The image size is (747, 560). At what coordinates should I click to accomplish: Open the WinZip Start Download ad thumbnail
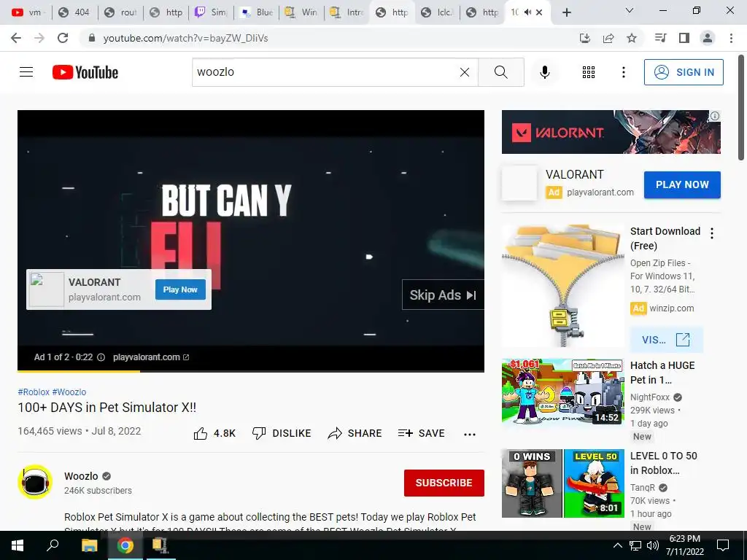562,286
